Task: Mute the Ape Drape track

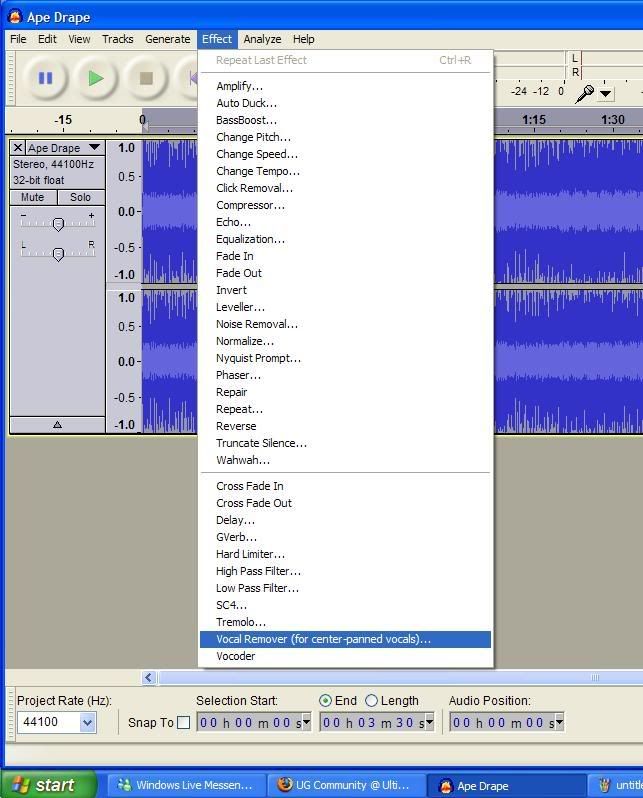Action: coord(33,197)
